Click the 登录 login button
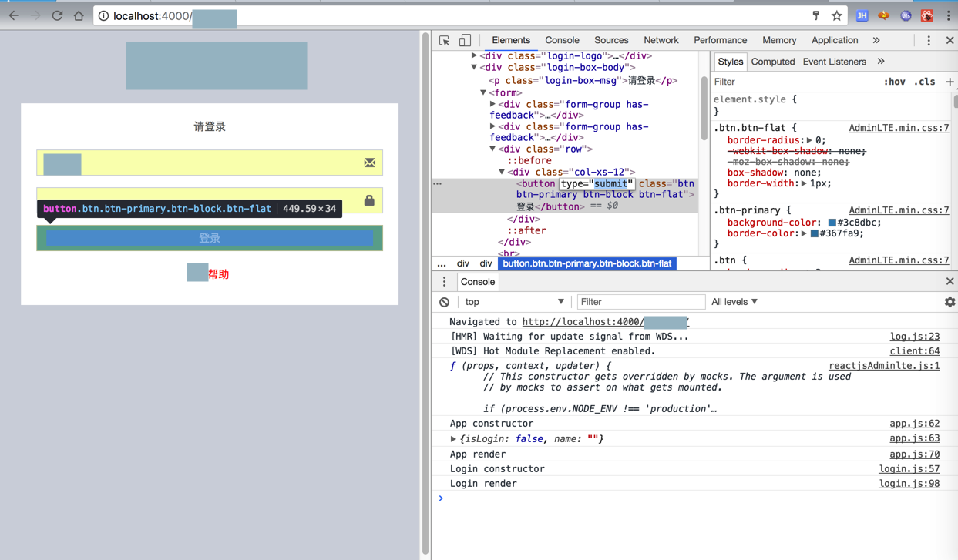 (x=210, y=238)
